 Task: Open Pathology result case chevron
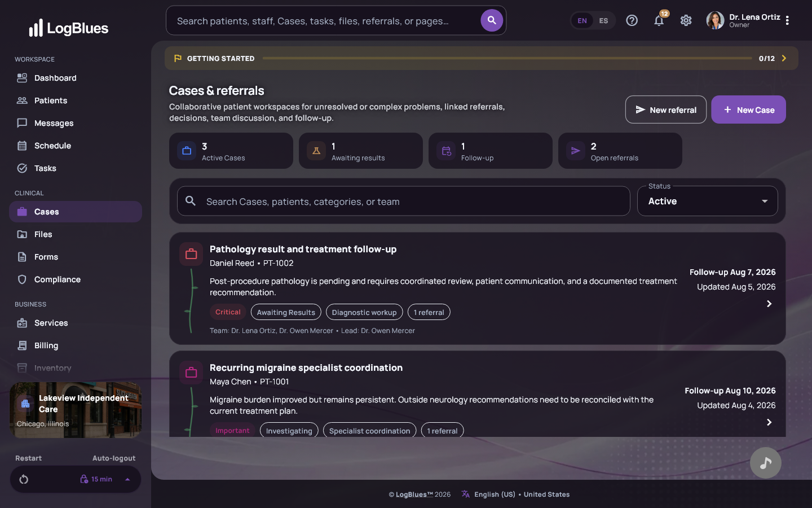(769, 304)
